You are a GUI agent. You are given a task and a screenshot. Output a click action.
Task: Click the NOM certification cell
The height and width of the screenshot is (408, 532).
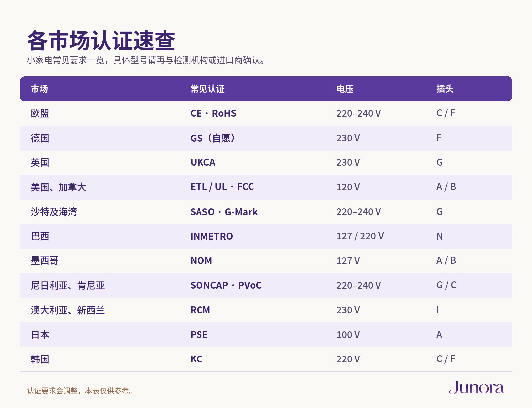click(x=201, y=261)
